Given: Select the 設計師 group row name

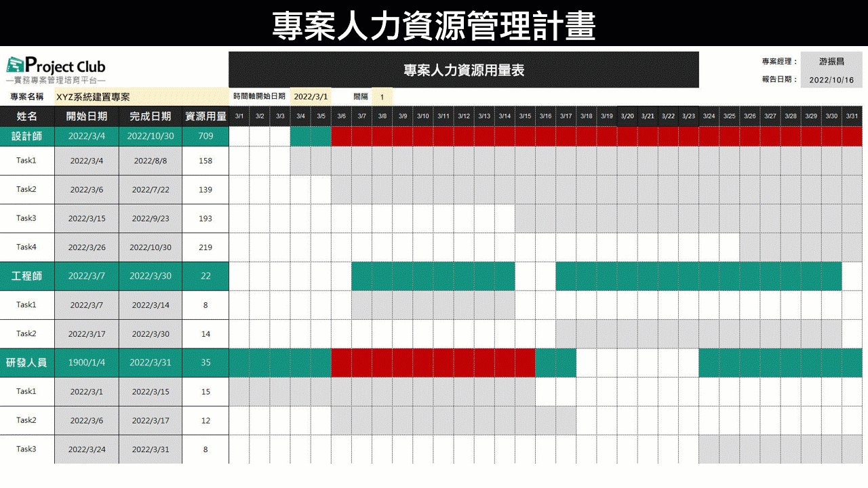Looking at the screenshot, I should pos(27,136).
